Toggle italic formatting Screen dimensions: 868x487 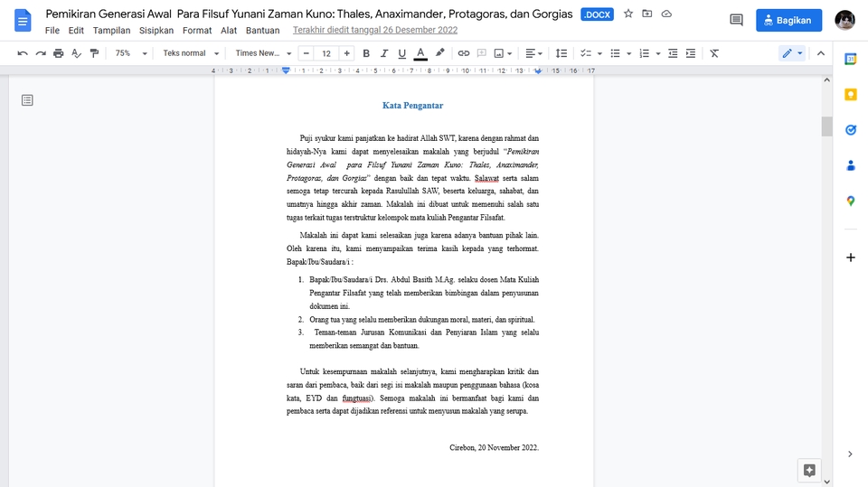(383, 53)
